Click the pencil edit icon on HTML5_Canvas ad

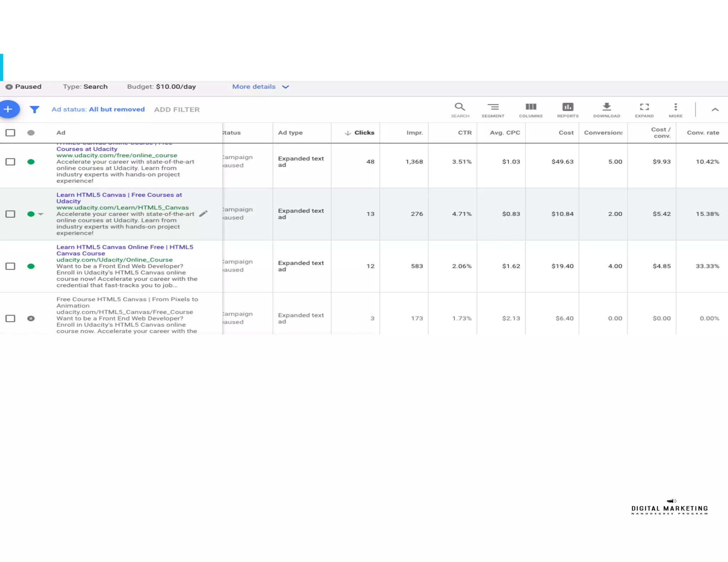coord(203,214)
